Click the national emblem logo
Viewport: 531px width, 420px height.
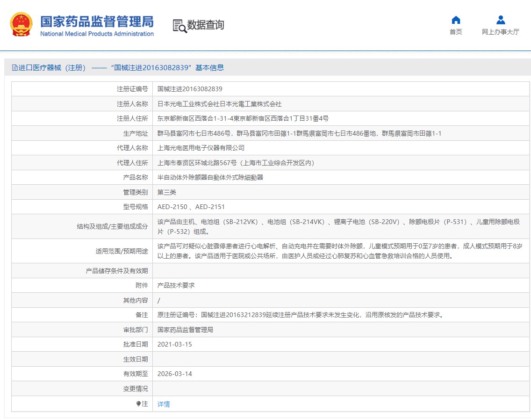pyautogui.click(x=22, y=24)
